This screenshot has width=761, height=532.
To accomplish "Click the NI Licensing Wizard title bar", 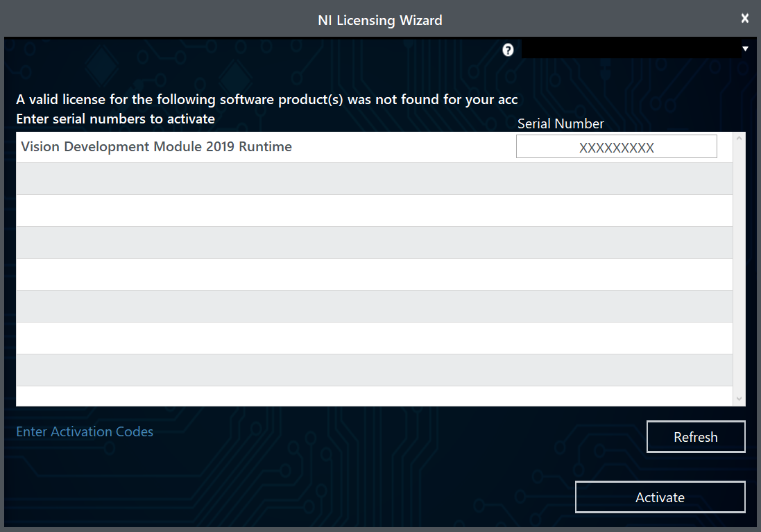I will point(380,20).
